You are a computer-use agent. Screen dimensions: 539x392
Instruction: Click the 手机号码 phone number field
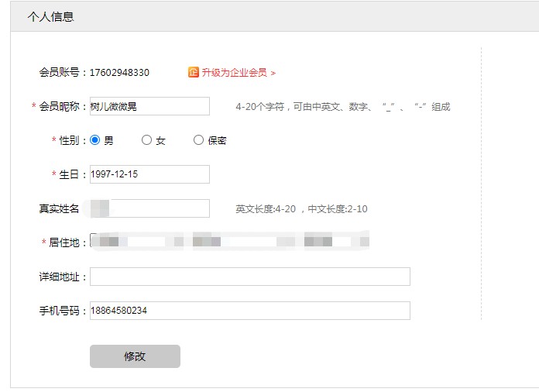pyautogui.click(x=249, y=311)
